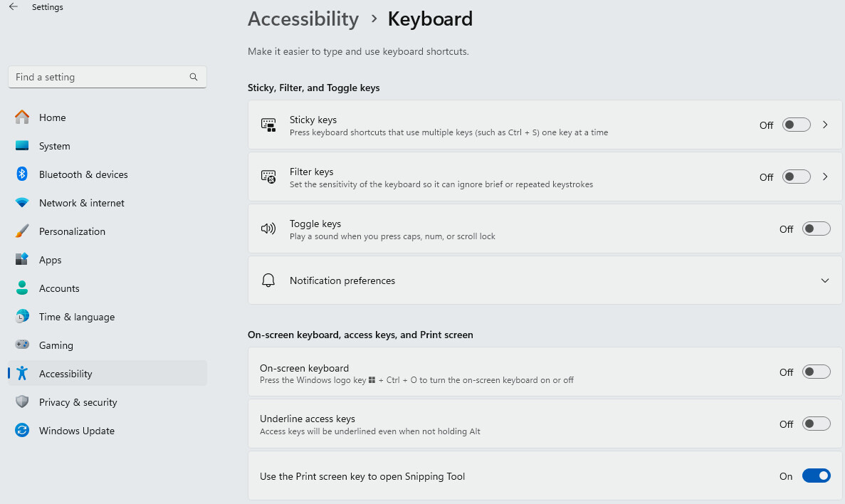Disable Print screen key for Snipping Tool
The width and height of the screenshot is (845, 504).
pyautogui.click(x=816, y=476)
